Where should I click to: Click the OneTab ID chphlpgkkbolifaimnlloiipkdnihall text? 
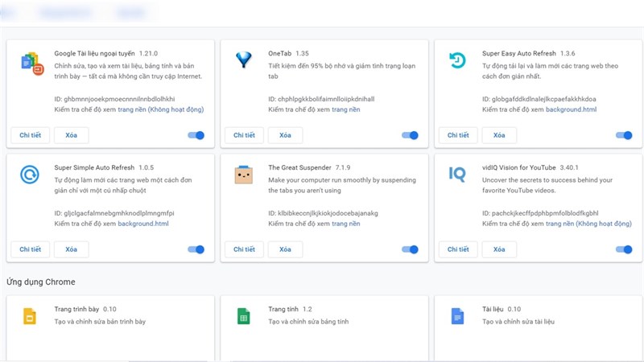click(x=321, y=99)
